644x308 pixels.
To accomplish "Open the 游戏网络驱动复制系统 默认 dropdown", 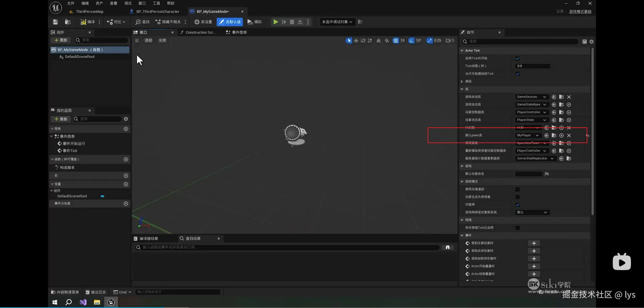I will click(x=532, y=212).
